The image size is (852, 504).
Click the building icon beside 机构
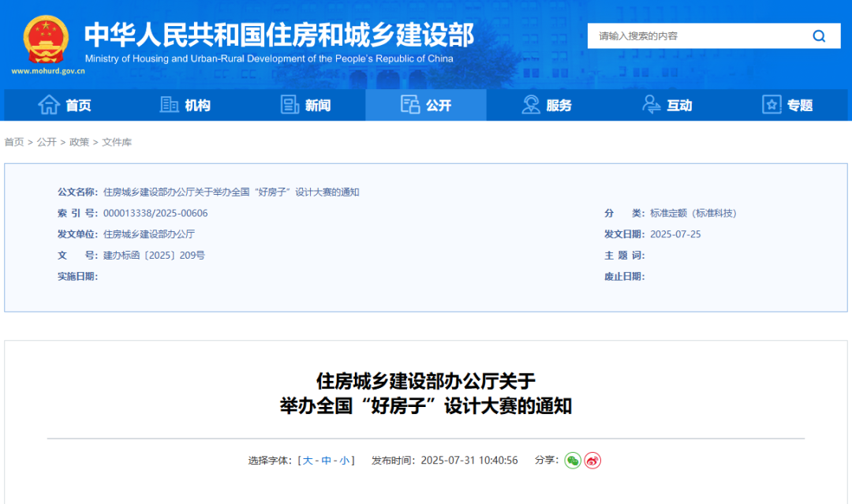click(169, 105)
